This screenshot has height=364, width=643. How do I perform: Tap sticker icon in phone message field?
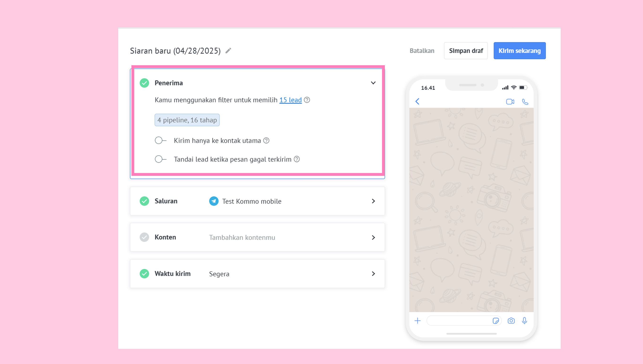(x=495, y=321)
